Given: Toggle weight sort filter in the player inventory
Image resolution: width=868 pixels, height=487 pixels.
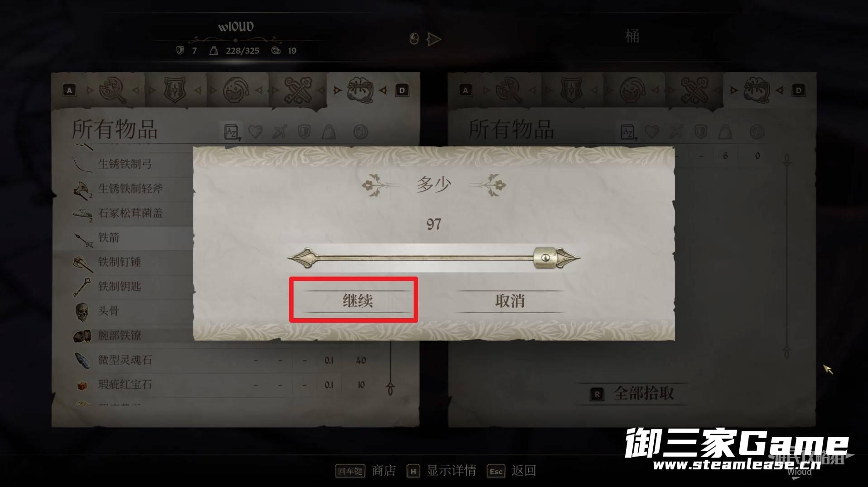Looking at the screenshot, I should 328,132.
